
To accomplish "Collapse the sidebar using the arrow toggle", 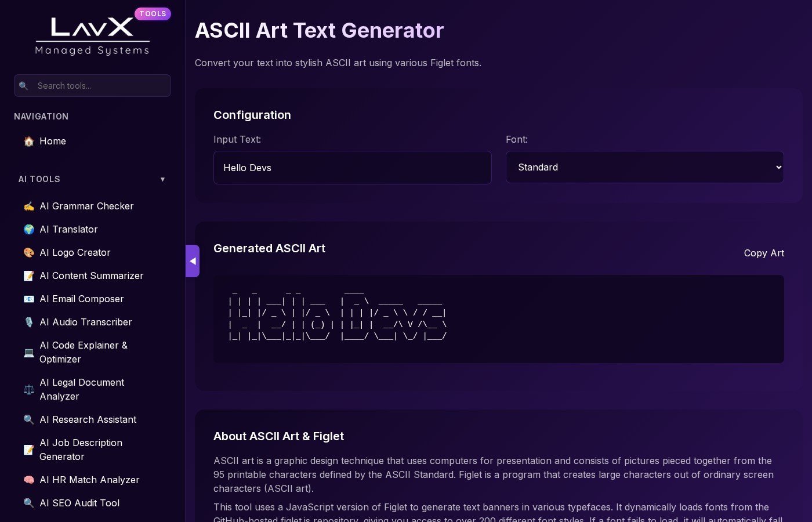I will (193, 261).
